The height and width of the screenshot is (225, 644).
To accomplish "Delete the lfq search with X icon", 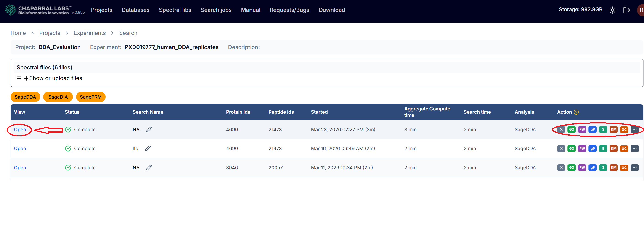I will point(561,149).
